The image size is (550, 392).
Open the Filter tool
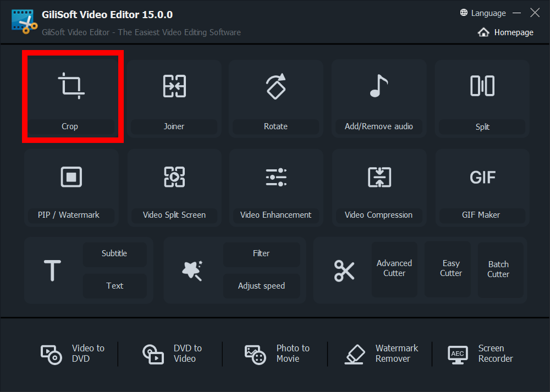point(261,253)
